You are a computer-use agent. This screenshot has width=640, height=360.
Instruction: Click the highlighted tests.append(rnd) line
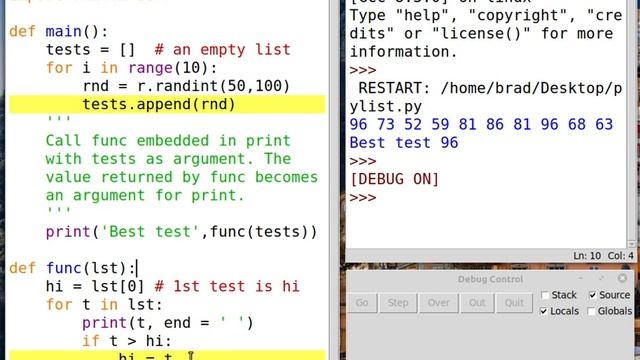[x=167, y=104]
